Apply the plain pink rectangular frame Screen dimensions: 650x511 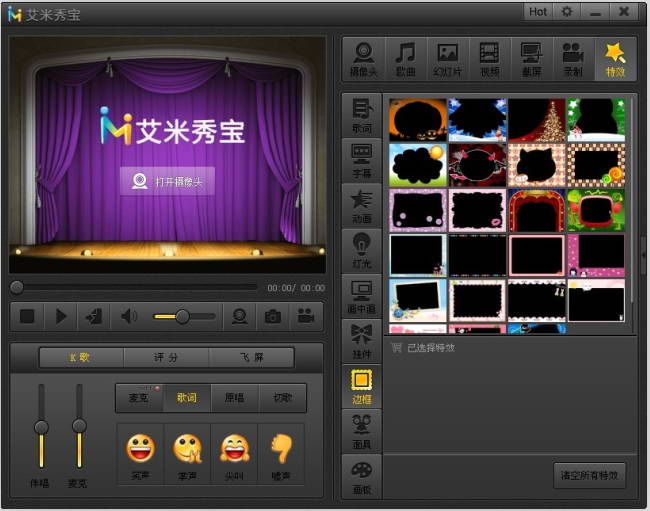536,255
